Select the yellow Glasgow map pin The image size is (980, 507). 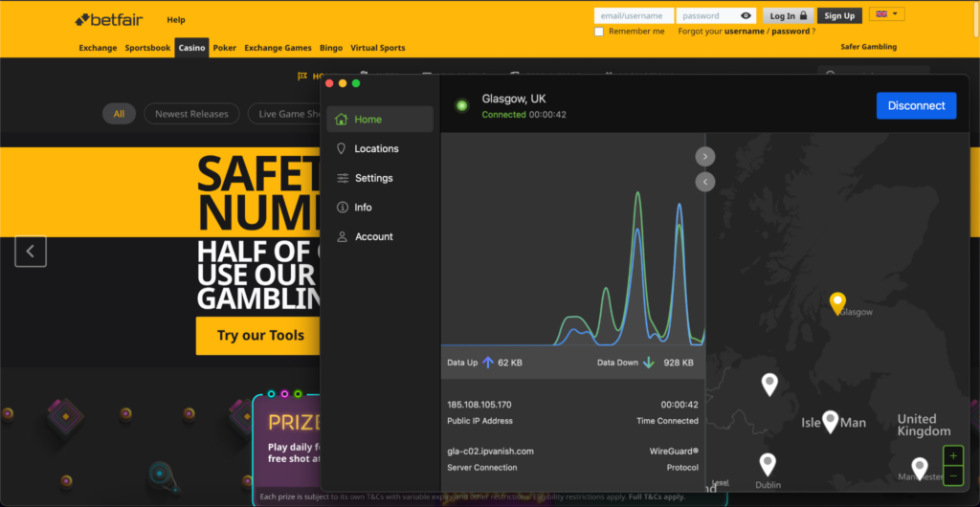pos(837,303)
